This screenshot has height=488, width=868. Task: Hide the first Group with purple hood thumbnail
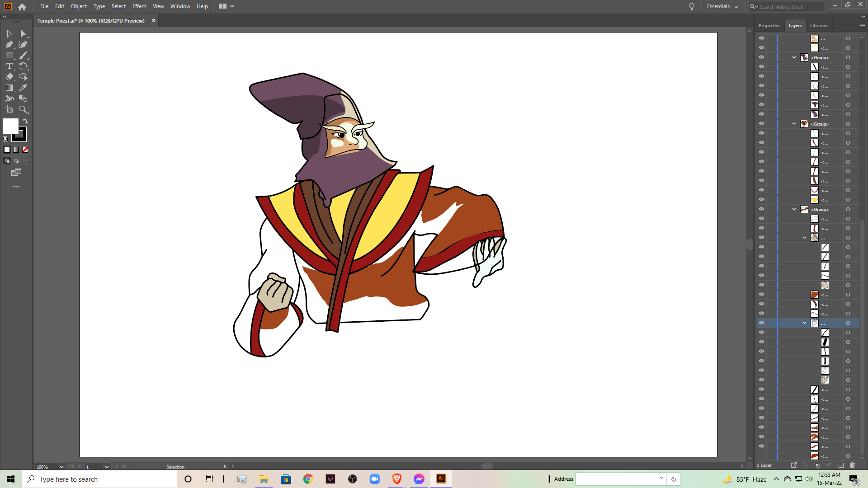pos(761,57)
